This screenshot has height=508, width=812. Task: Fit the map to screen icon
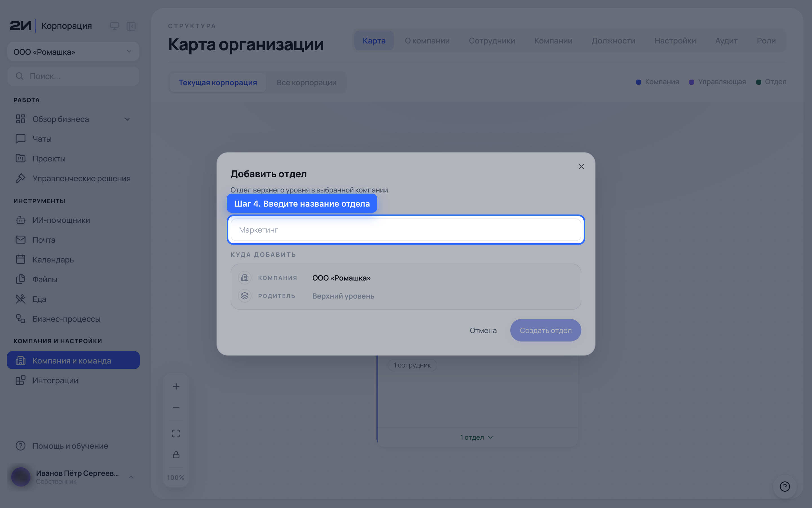176,433
